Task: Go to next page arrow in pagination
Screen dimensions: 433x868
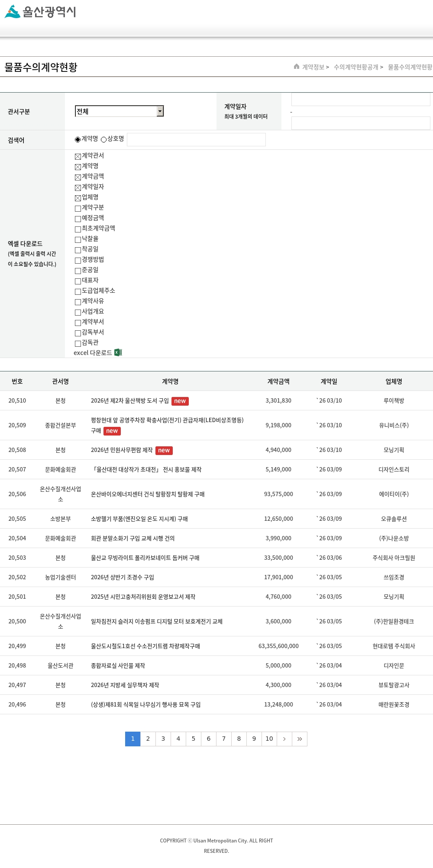Action: click(x=284, y=739)
